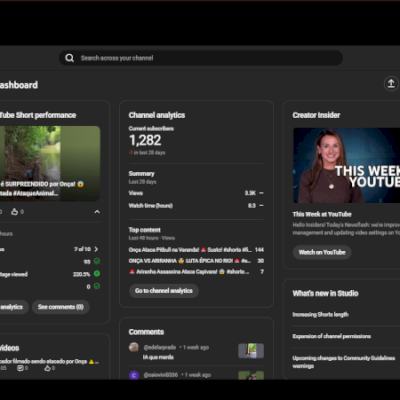This screenshot has height=400, width=400.
Task: Open the "This Week at YouTube" title
Action: pos(322,214)
